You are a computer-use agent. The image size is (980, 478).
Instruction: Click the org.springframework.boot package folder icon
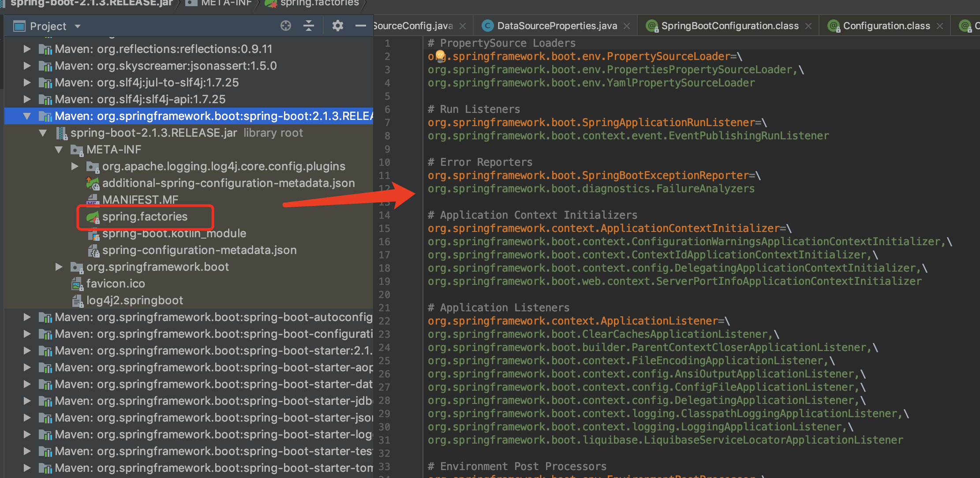[x=77, y=267]
